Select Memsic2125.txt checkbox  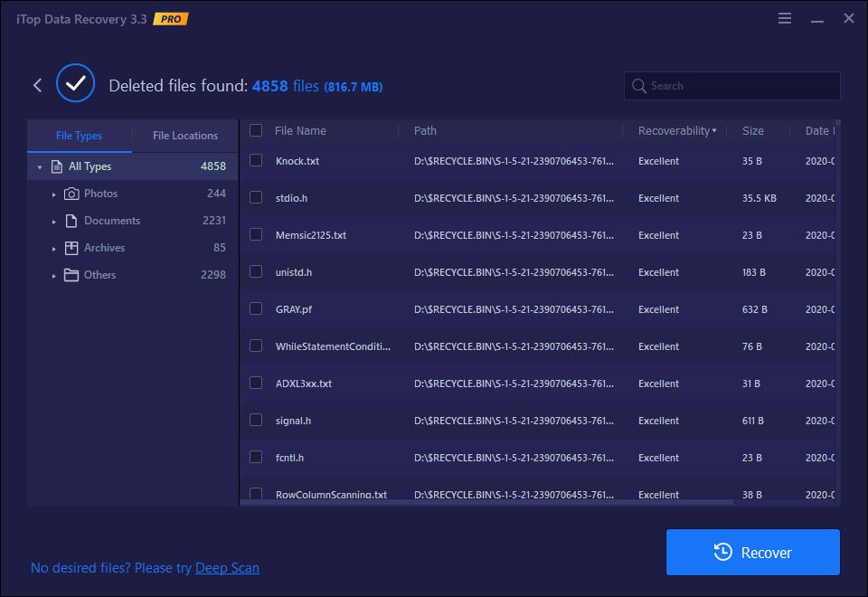coord(256,234)
